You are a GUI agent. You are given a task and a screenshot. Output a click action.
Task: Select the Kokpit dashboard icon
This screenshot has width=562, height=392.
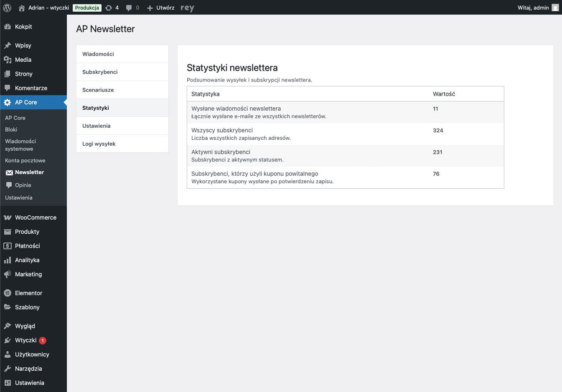[x=8, y=26]
